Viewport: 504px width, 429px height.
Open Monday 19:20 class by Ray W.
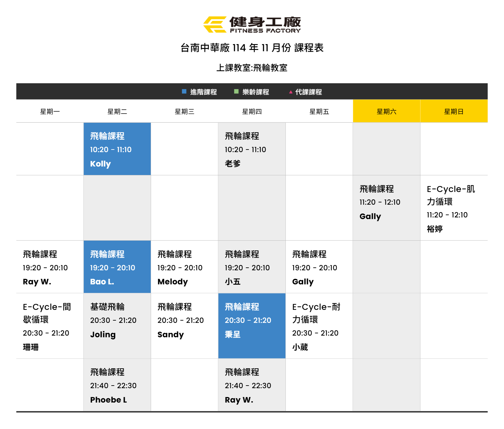tap(50, 267)
